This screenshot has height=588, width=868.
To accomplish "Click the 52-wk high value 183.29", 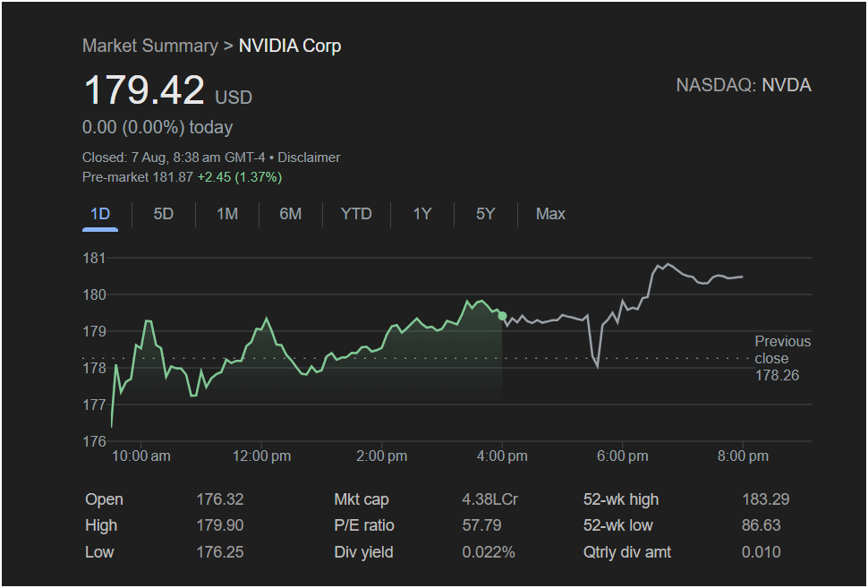I will [765, 499].
